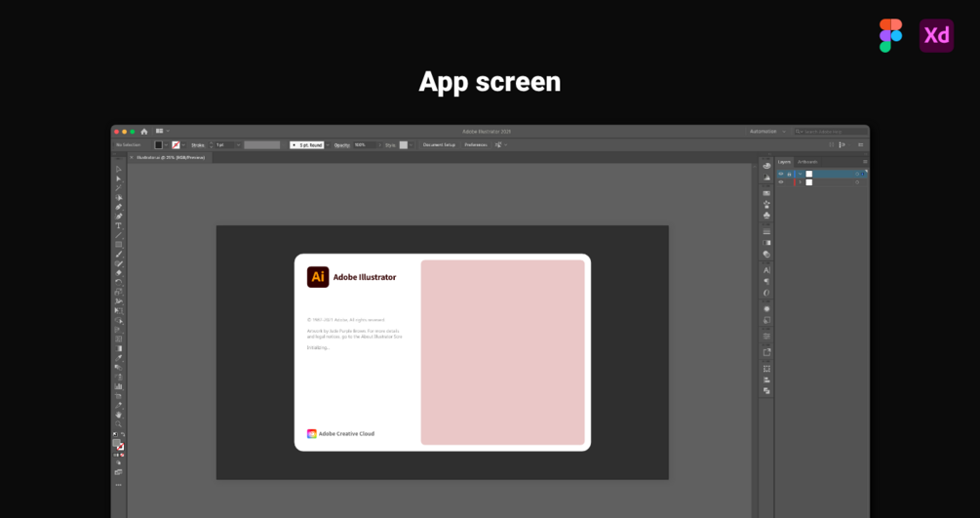The width and height of the screenshot is (980, 518).
Task: Switch to the Layers tab
Action: [784, 162]
